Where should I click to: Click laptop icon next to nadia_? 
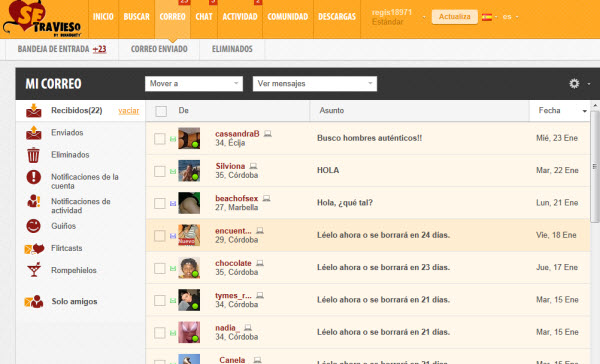click(x=248, y=328)
